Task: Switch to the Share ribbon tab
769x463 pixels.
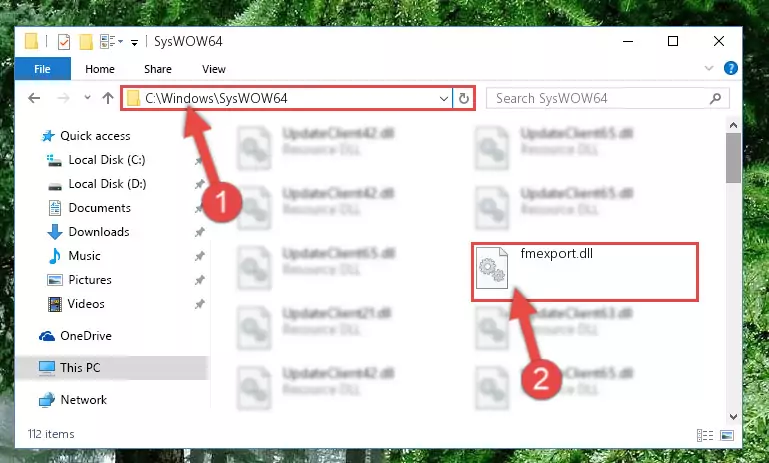Action: 157,69
